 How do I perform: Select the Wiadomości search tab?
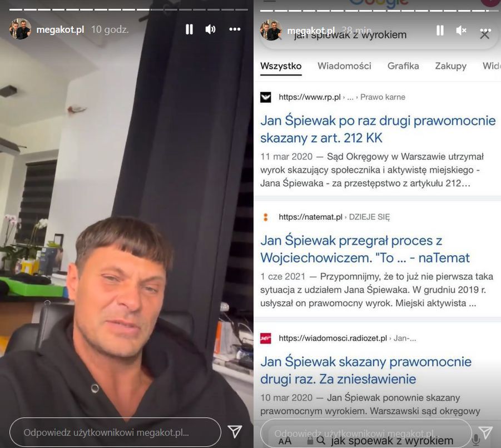click(344, 66)
